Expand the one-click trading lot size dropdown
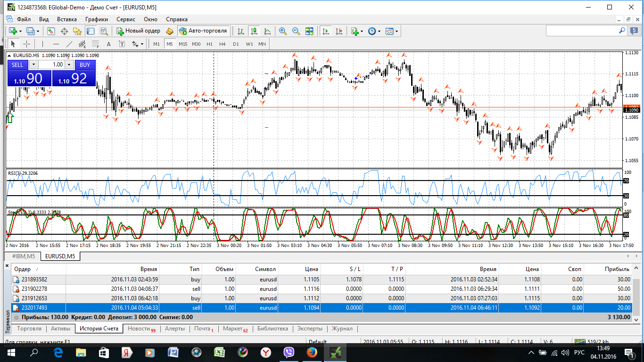 click(33, 65)
